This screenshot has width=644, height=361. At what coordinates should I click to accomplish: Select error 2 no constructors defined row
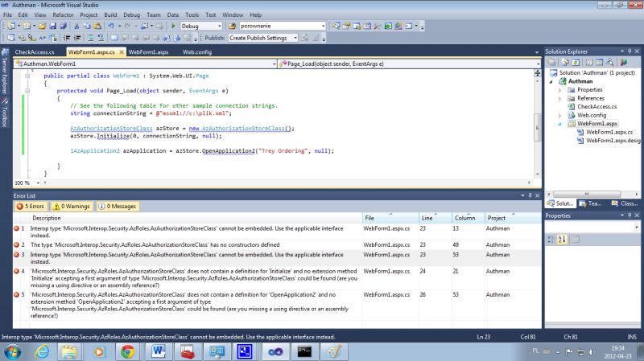click(277, 245)
